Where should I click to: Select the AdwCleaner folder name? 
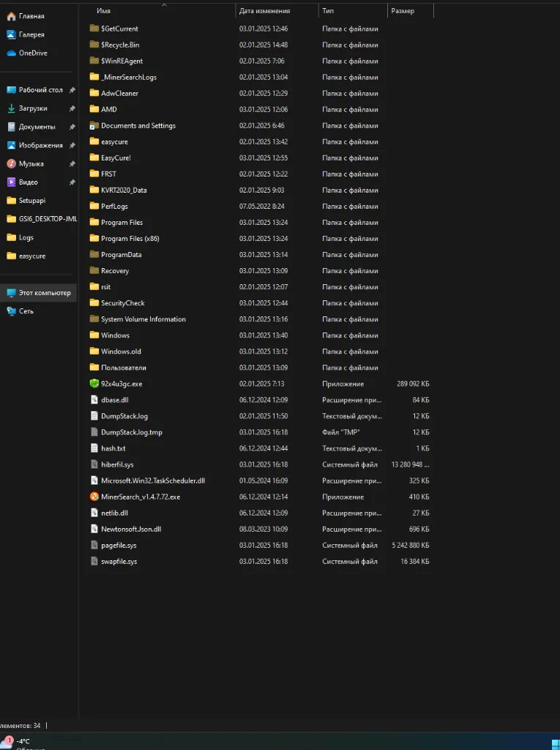119,93
